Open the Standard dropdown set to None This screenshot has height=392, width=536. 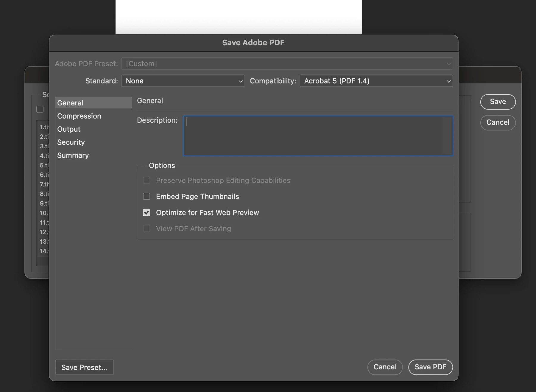coord(183,81)
